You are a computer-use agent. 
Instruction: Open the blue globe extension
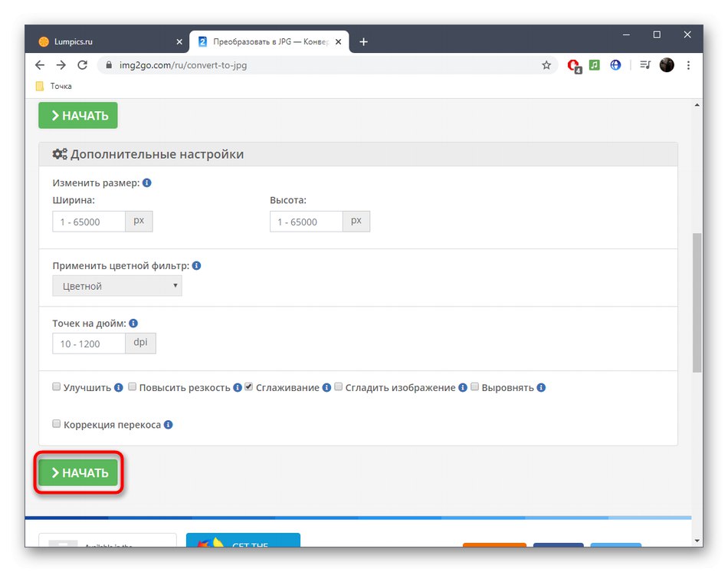(615, 65)
